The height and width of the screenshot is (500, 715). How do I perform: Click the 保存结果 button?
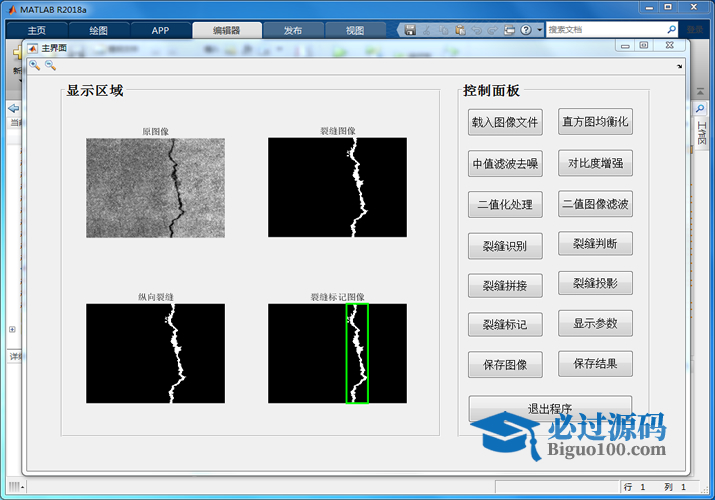[595, 364]
